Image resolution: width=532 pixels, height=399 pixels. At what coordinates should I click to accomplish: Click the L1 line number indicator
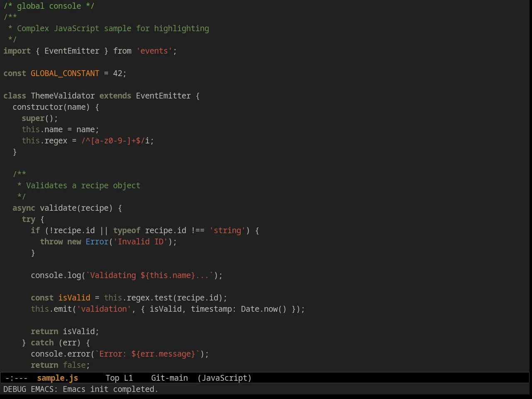click(x=128, y=378)
